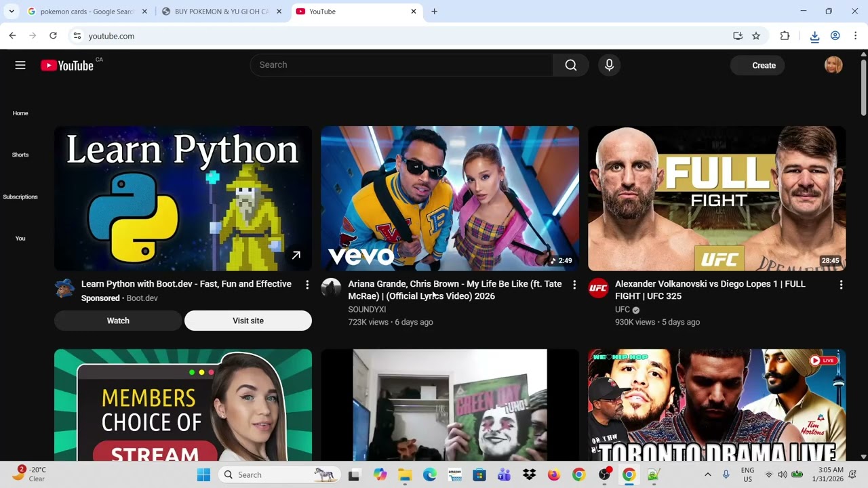Play the Learn Python thumbnail
The image size is (868, 488).
[183, 199]
